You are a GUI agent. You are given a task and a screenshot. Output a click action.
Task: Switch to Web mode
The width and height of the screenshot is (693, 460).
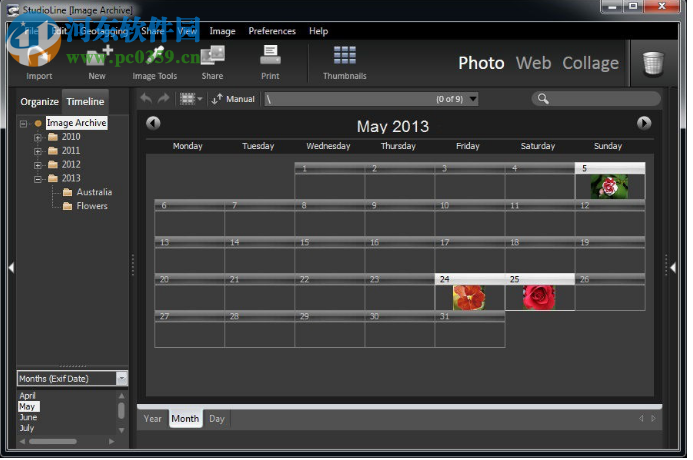[533, 63]
